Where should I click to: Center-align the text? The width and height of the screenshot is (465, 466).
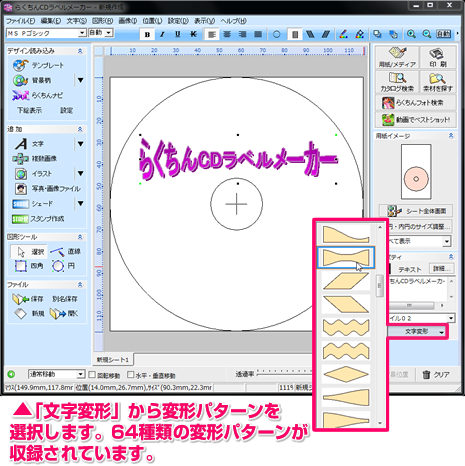click(227, 34)
